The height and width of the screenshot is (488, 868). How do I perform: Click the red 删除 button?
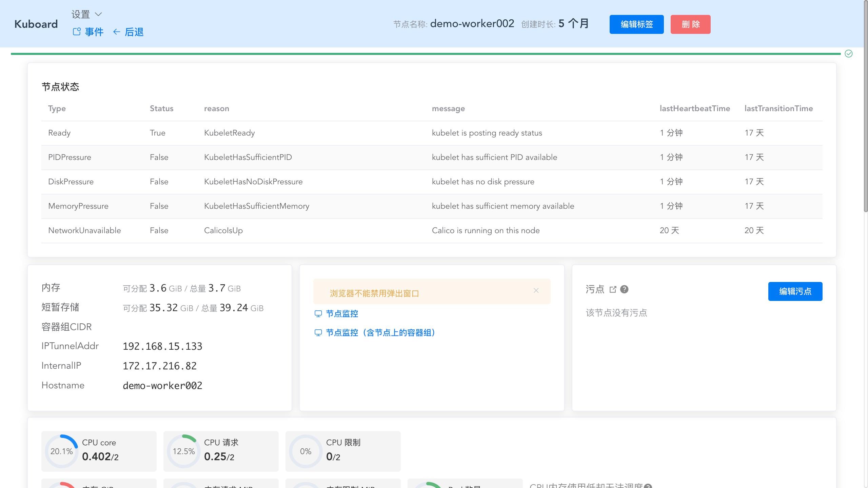pyautogui.click(x=690, y=24)
